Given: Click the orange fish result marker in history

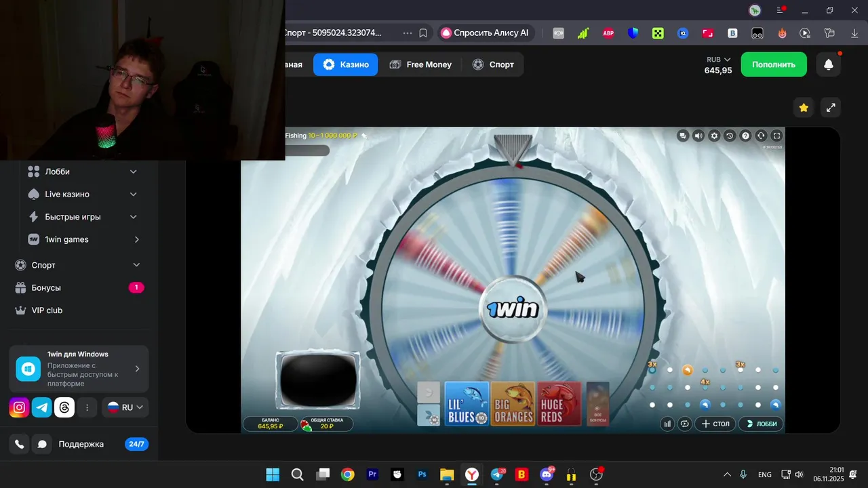Looking at the screenshot, I should pos(688,370).
